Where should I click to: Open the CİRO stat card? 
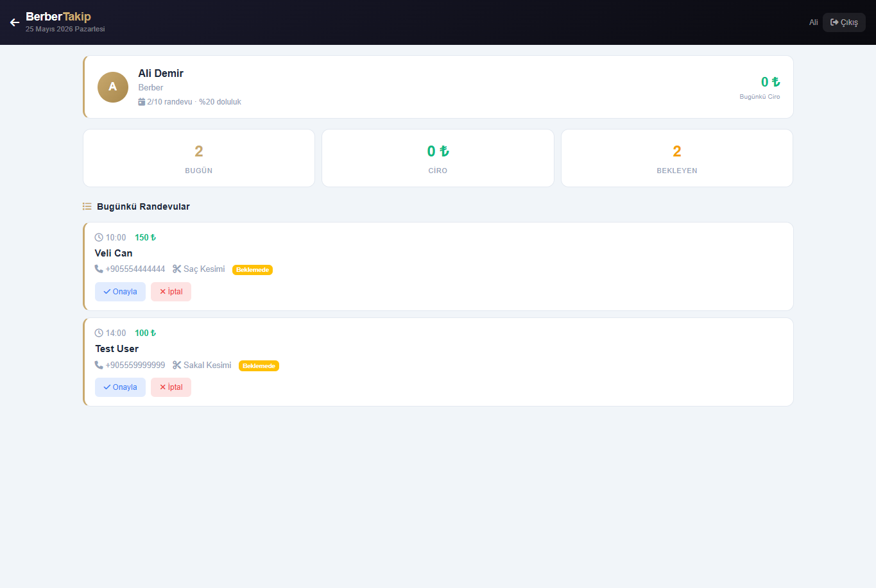point(438,158)
